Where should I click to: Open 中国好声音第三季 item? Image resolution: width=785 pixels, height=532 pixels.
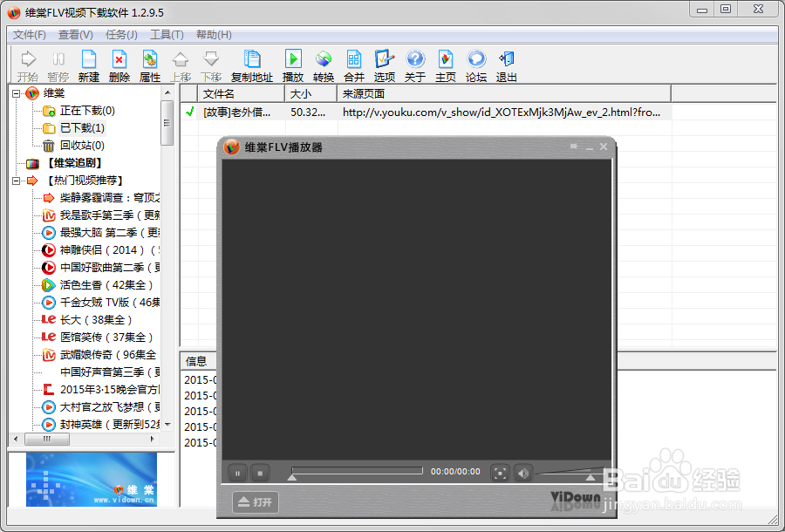[x=110, y=372]
